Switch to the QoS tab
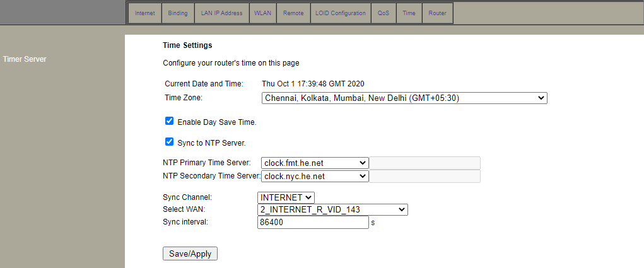644x268 pixels. [383, 13]
